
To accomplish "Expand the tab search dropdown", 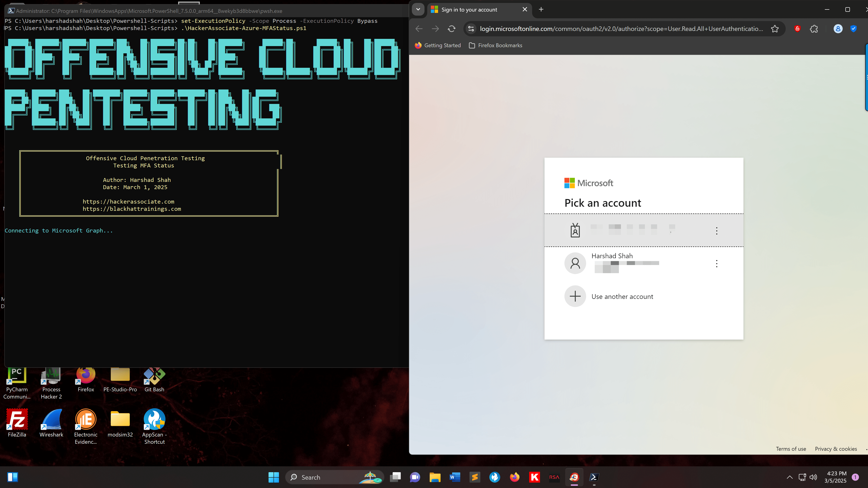I will [418, 9].
